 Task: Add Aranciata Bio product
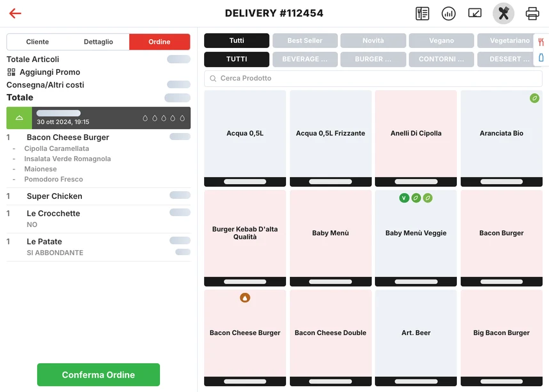[x=502, y=138]
